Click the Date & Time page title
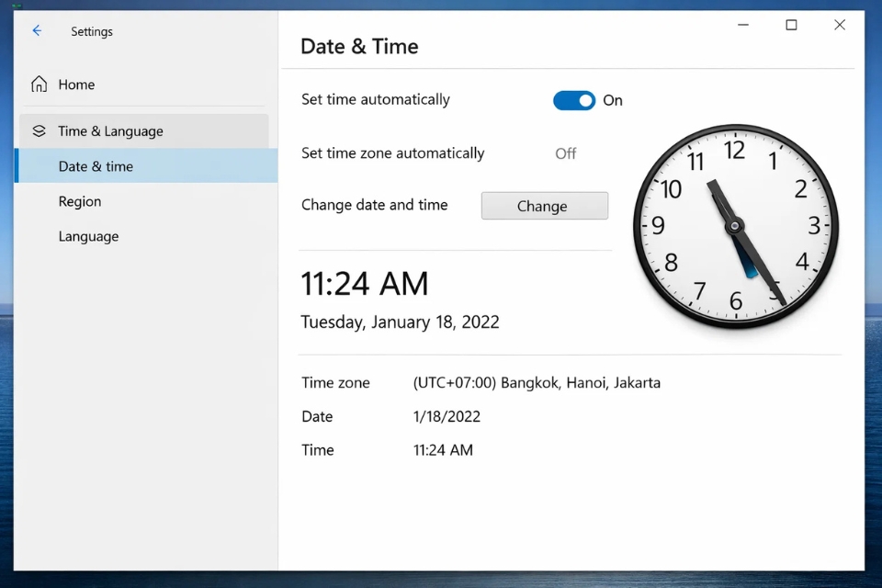Viewport: 882px width, 588px height. click(x=360, y=46)
